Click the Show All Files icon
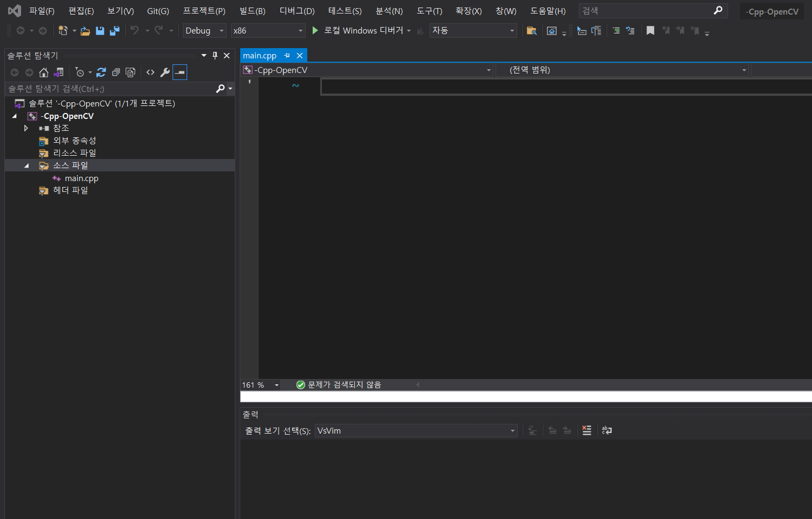 (130, 72)
